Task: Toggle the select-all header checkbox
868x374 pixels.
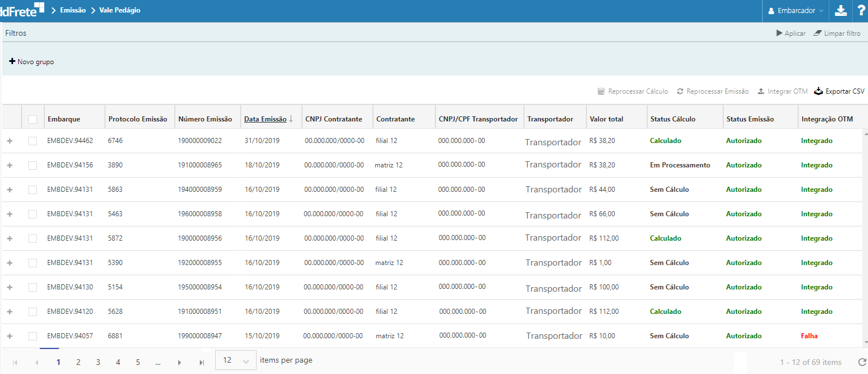Action: click(33, 119)
